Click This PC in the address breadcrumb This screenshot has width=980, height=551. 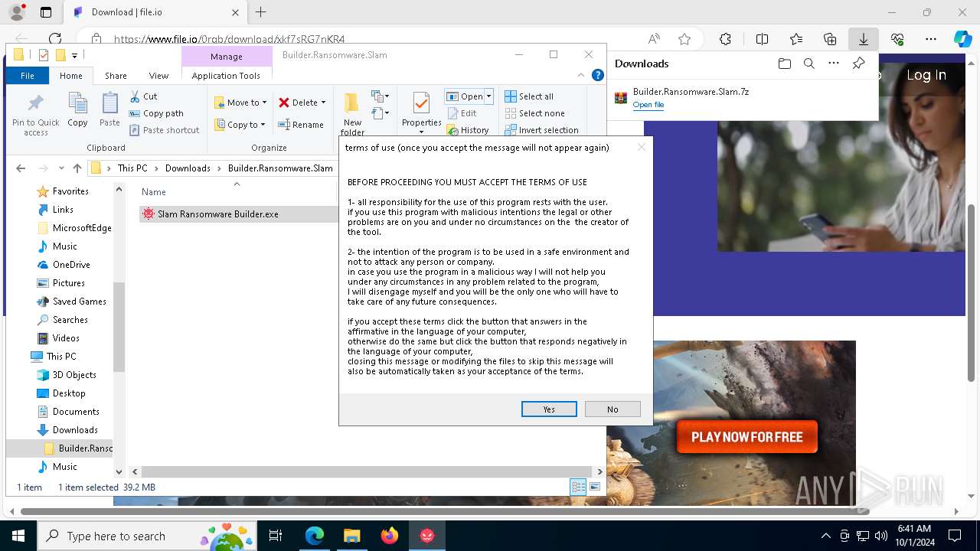132,168
